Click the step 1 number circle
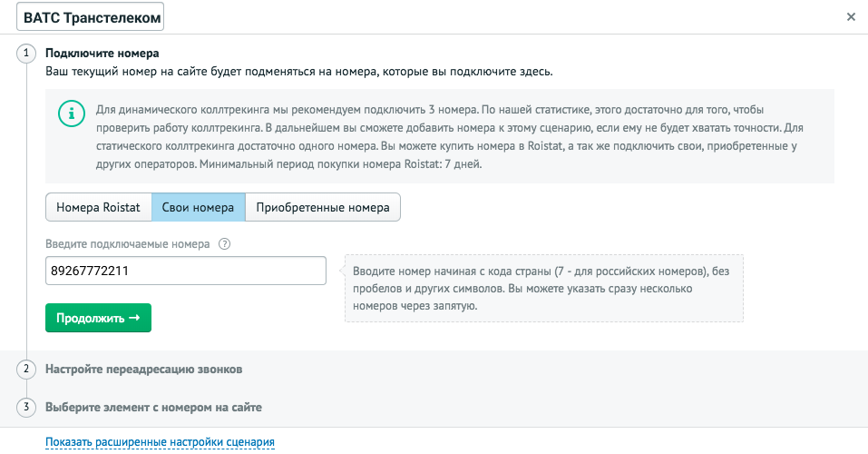Screen dimensions: 868x454 pyautogui.click(x=26, y=53)
